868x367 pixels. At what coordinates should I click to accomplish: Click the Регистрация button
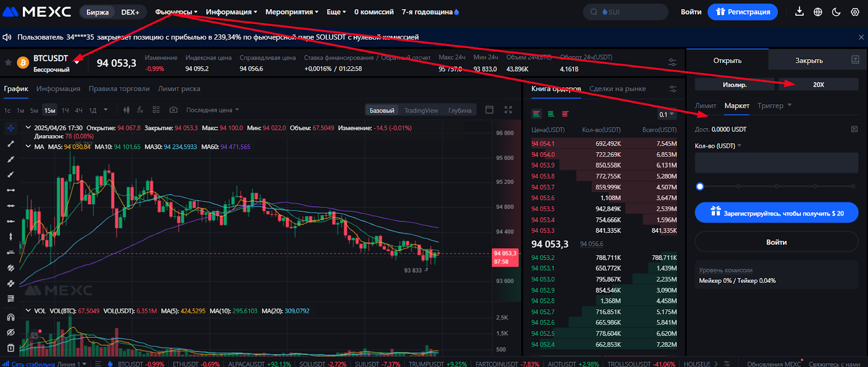point(743,12)
